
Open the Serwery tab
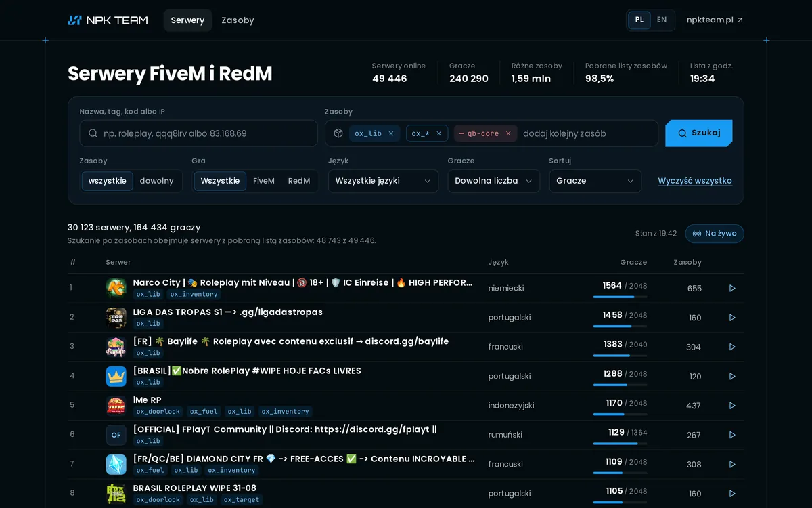tap(187, 20)
